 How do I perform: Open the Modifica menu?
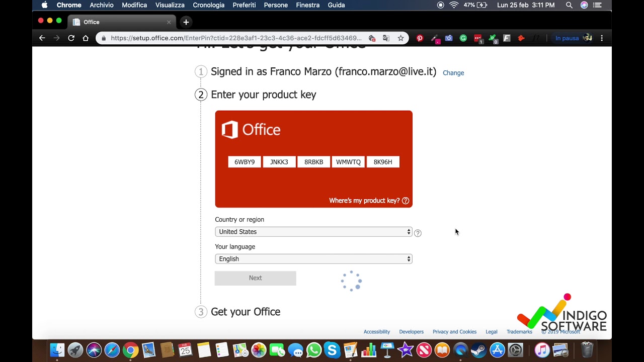(134, 5)
